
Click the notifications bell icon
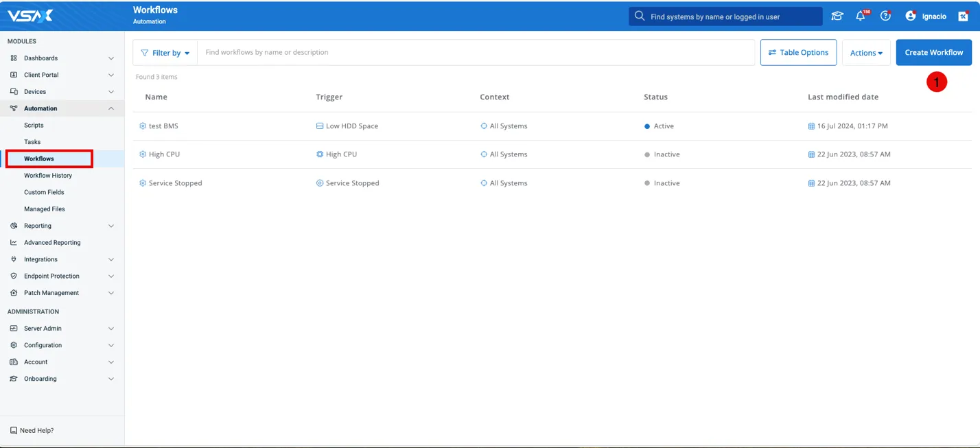click(x=860, y=16)
